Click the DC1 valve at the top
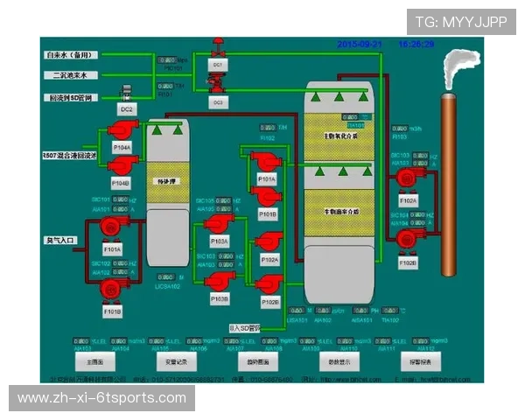525x420 pixels. (217, 52)
